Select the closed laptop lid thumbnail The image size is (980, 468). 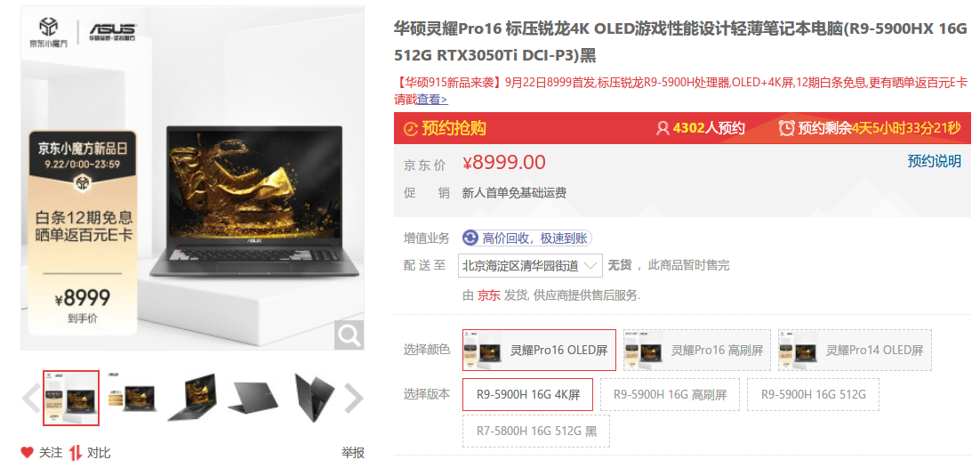coord(253,398)
